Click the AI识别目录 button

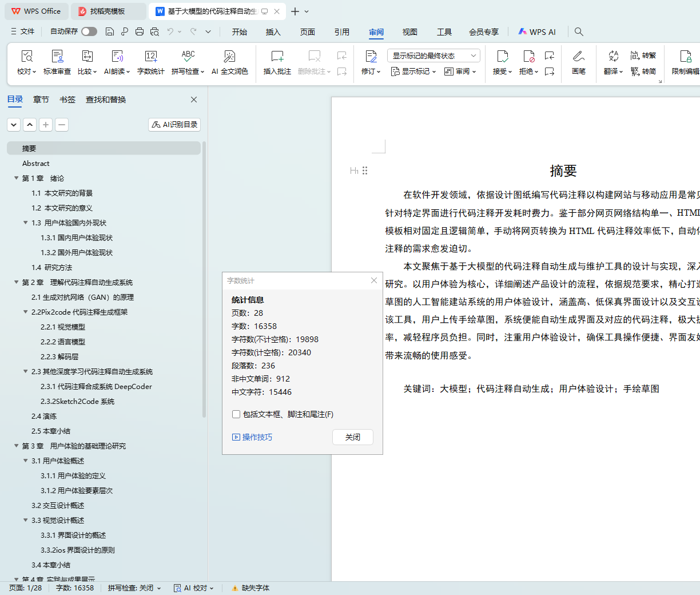(x=174, y=125)
